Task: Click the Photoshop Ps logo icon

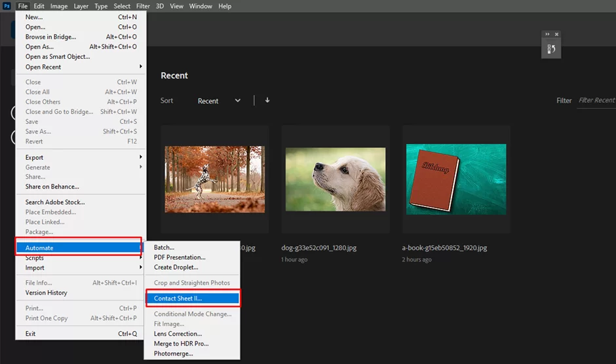Action: (7, 6)
